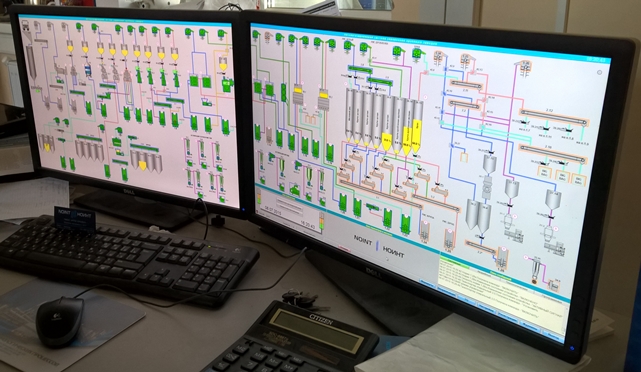Click the horizontal bar above the date field
The width and height of the screenshot is (641, 372).
point(289,203)
